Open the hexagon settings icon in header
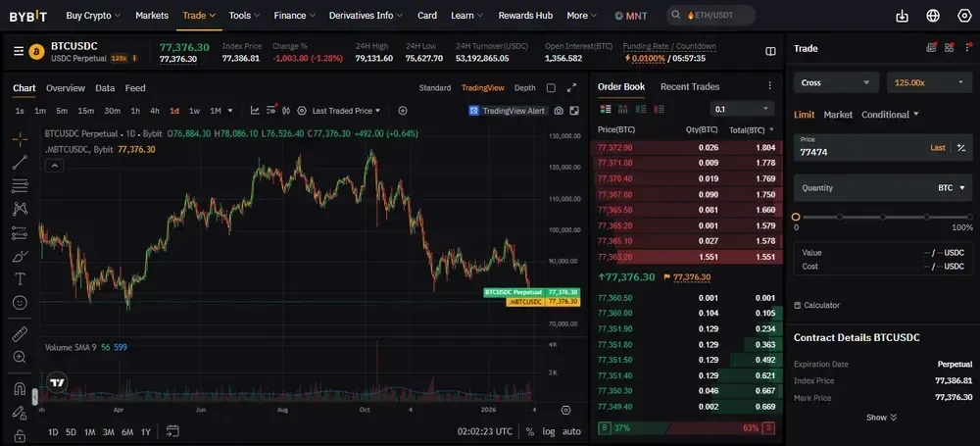 coord(964,16)
